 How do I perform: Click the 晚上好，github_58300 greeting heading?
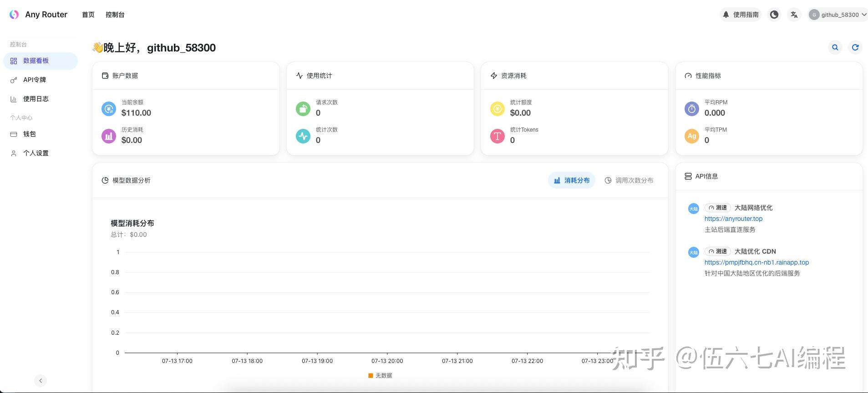154,48
